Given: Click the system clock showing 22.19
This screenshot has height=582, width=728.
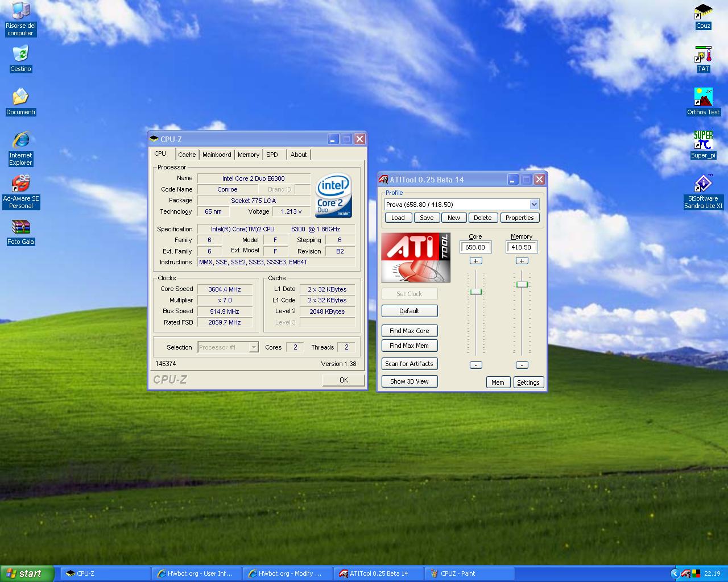Looking at the screenshot, I should click(712, 573).
